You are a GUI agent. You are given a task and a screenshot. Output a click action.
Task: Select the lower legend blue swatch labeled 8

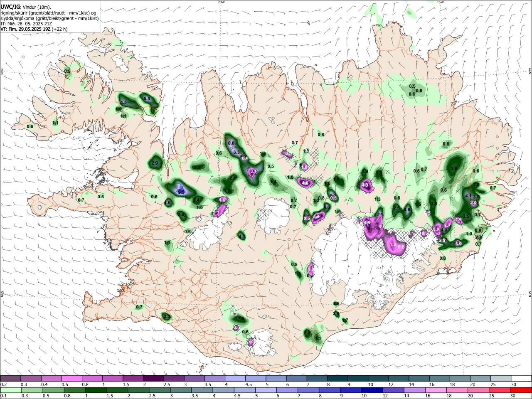329,390
